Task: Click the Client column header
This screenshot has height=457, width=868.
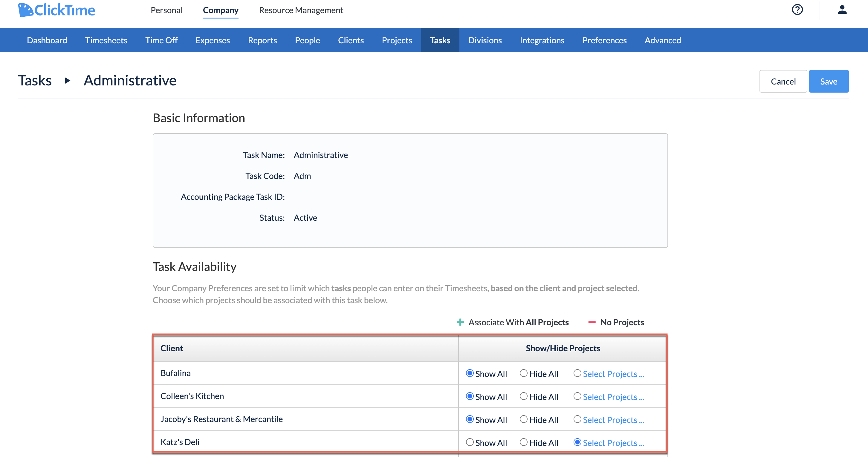Action: point(306,348)
